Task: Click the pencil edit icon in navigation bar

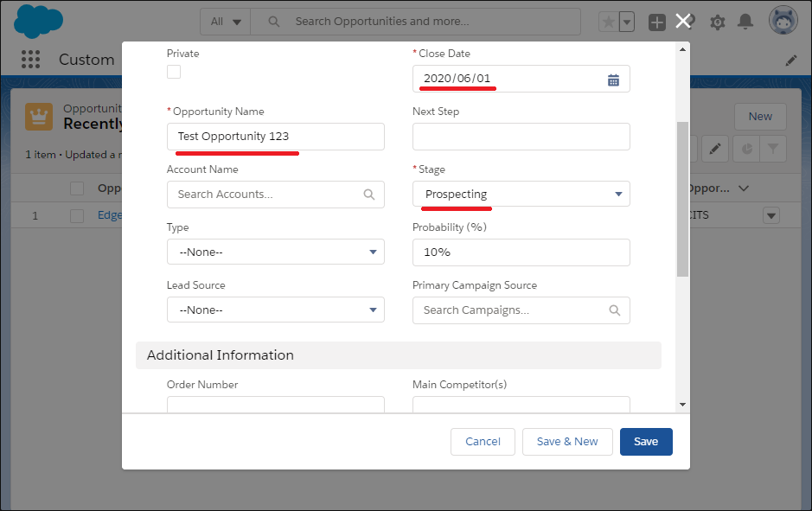Action: click(x=791, y=60)
